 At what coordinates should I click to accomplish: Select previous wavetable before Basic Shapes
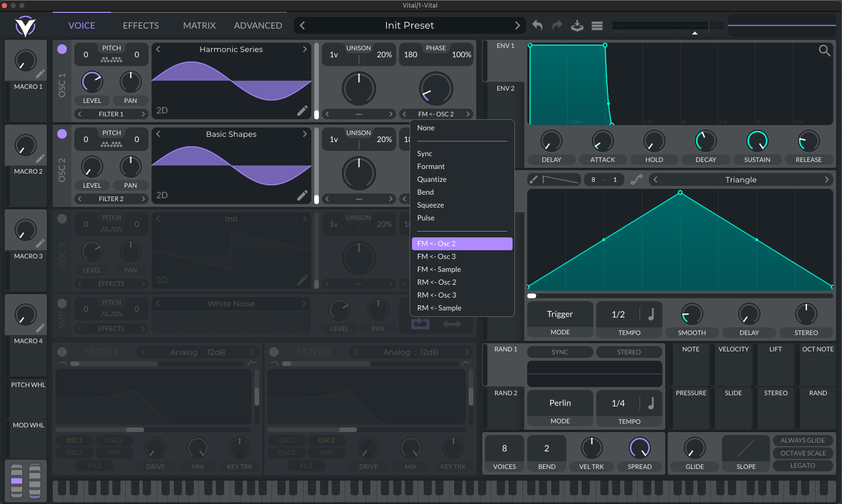point(158,134)
